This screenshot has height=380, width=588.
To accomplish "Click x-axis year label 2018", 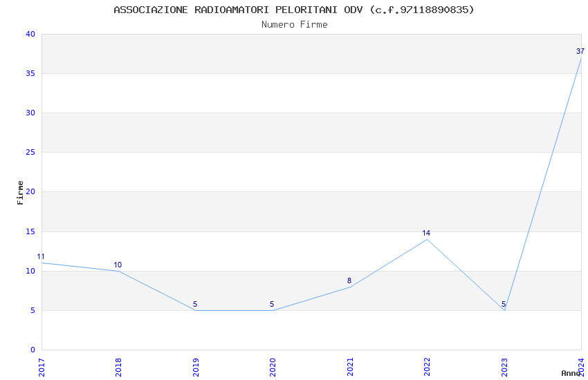I will [x=118, y=368].
